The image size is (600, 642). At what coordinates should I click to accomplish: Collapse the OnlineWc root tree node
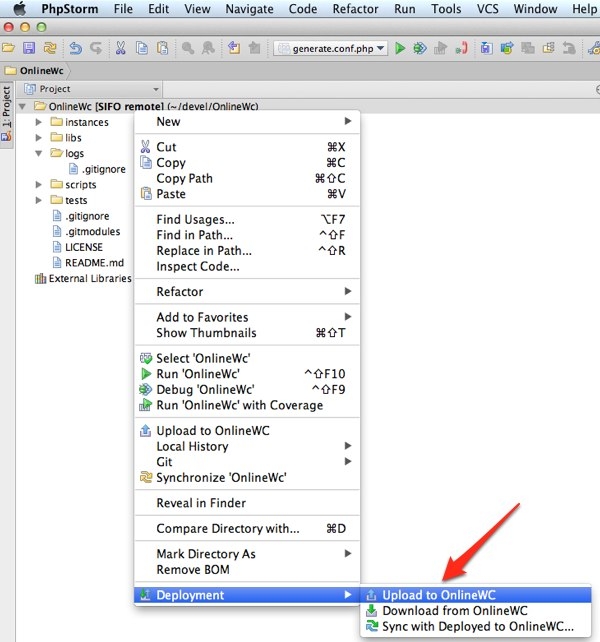coord(22,106)
